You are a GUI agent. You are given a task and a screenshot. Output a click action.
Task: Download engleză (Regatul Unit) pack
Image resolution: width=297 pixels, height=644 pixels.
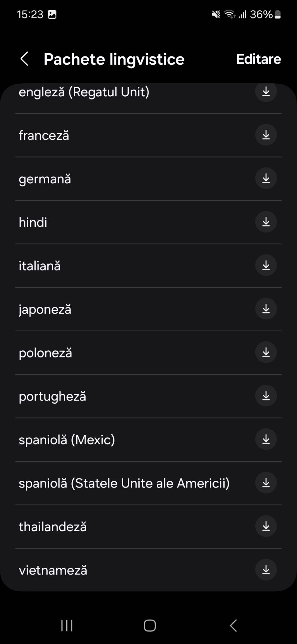coord(266,92)
